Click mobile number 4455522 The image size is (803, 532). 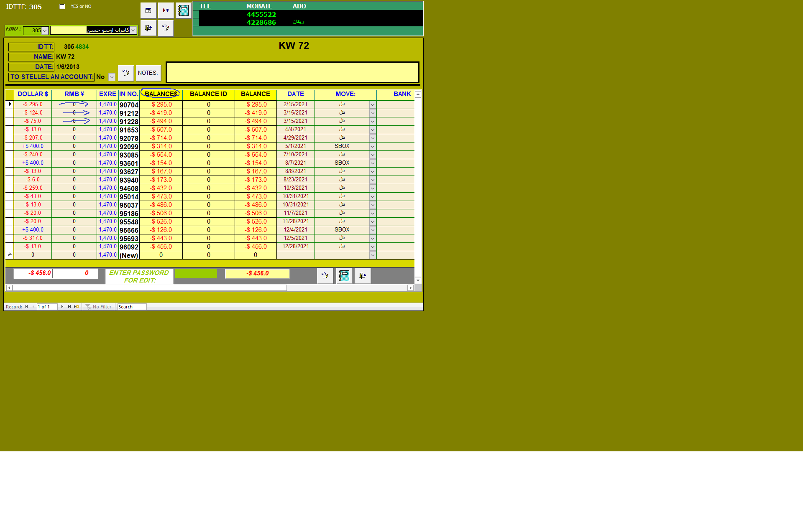click(x=261, y=14)
